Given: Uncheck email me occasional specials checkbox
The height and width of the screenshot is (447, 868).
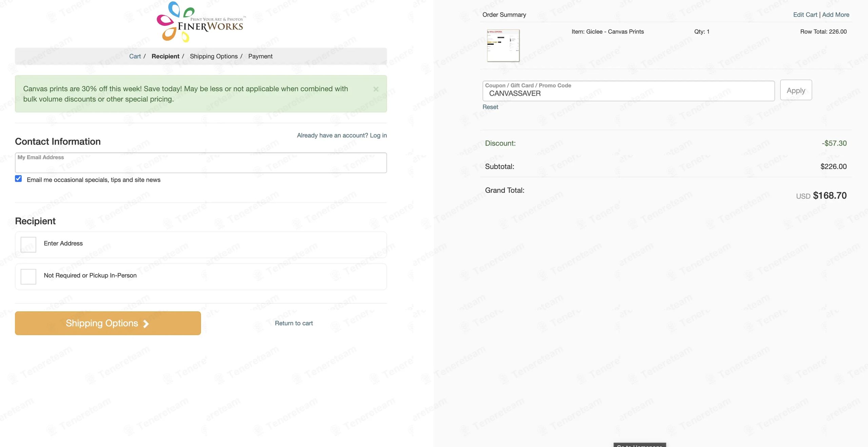Looking at the screenshot, I should (18, 179).
